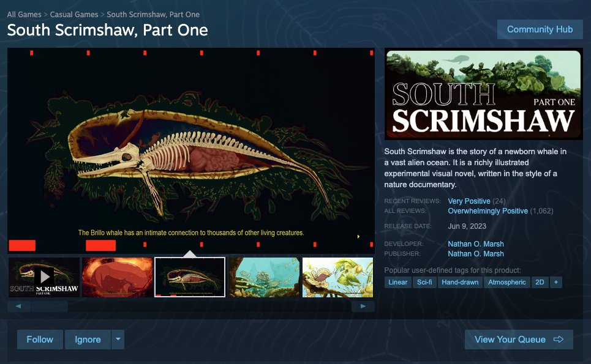Click the Jun 9, 2023 release date

467,226
